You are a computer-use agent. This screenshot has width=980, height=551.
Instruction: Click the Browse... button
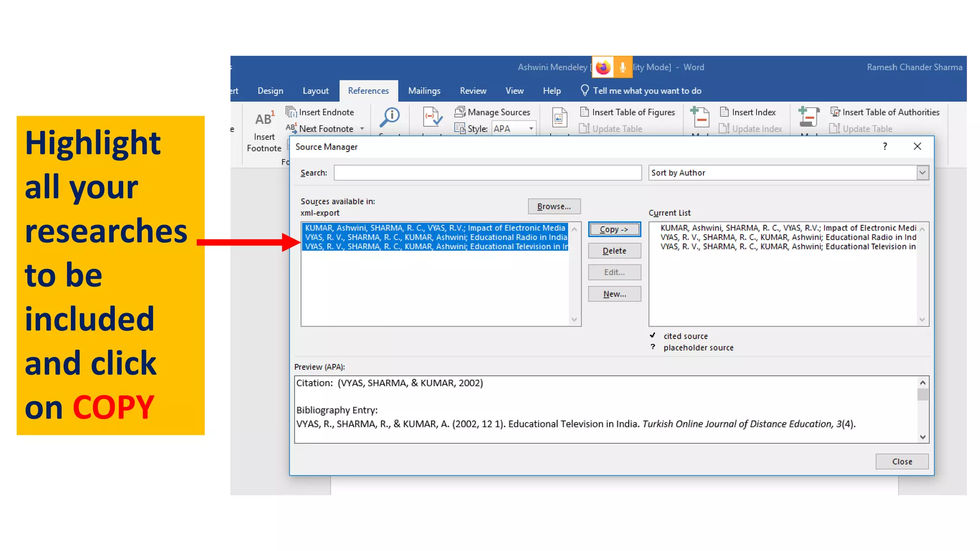(554, 206)
